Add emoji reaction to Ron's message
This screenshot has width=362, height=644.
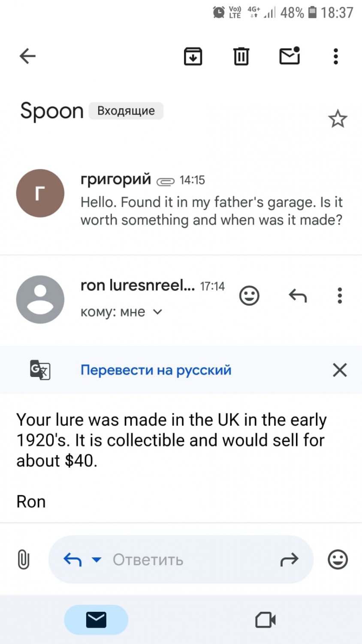(249, 296)
